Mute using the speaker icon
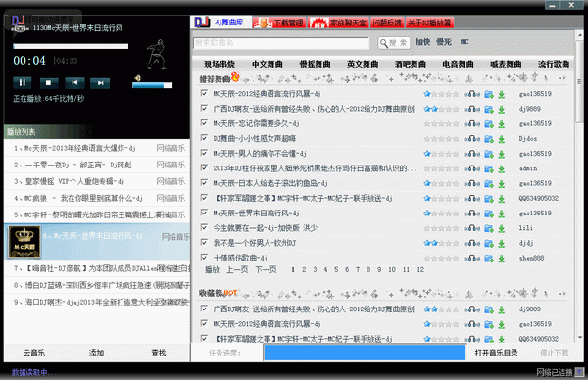The width and height of the screenshot is (588, 380). [137, 78]
